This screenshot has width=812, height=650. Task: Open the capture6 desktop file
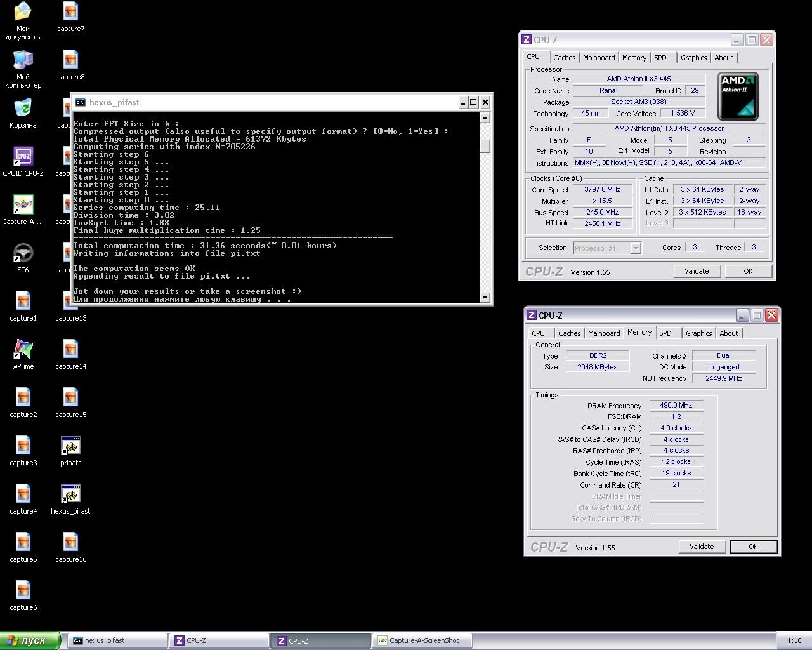tap(23, 595)
